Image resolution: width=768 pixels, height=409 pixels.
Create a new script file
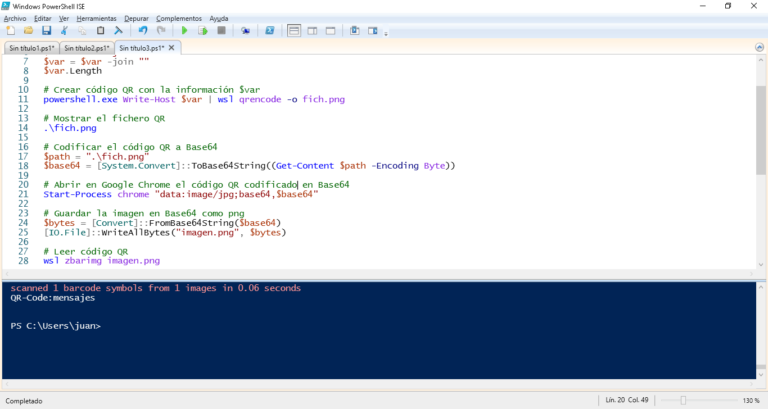[10, 31]
